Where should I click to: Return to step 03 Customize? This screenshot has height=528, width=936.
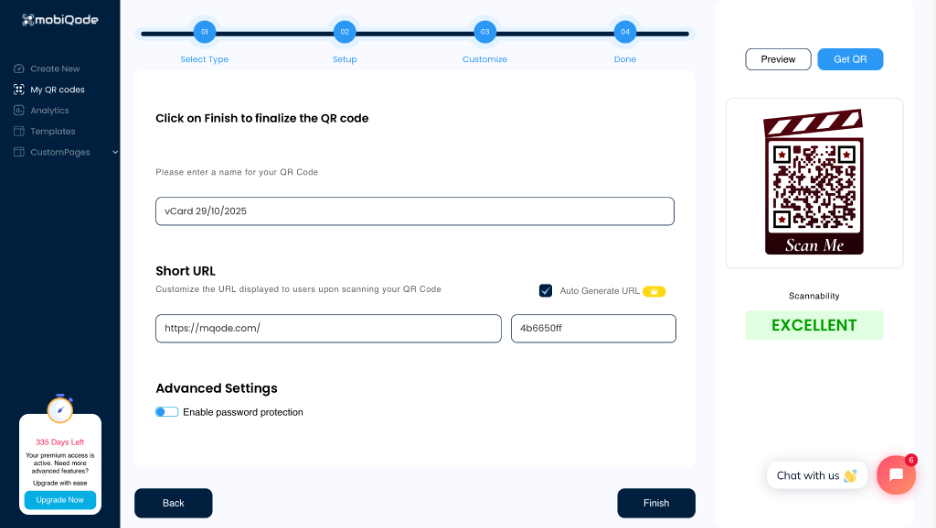click(x=485, y=33)
